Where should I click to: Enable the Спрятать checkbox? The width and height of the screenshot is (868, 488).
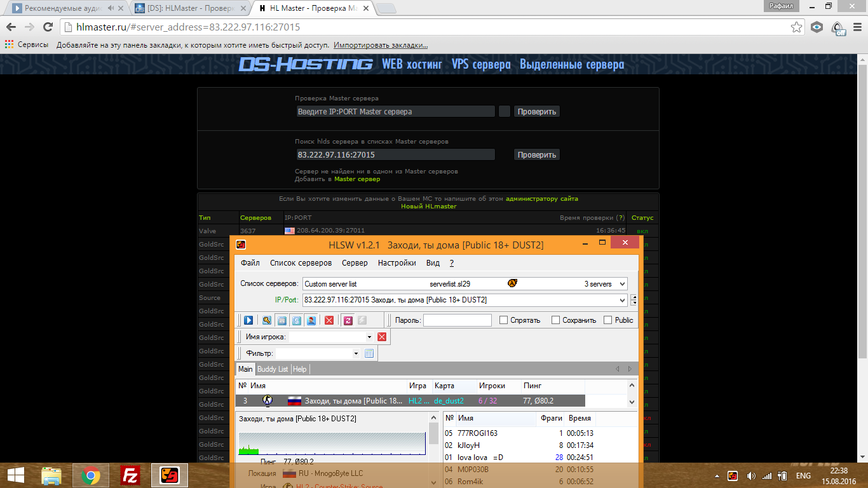point(504,320)
